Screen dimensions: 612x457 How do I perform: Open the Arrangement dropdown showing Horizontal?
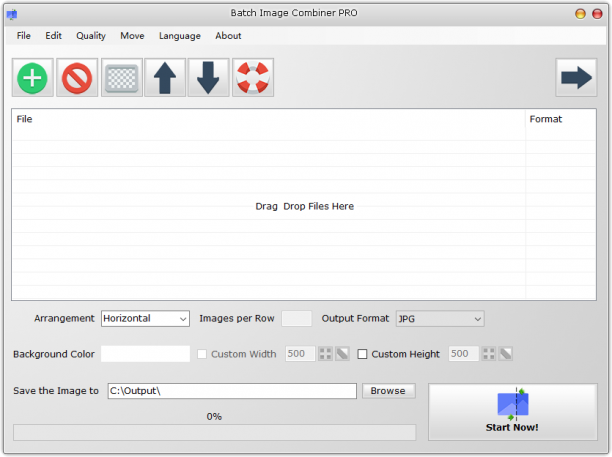pyautogui.click(x=145, y=318)
